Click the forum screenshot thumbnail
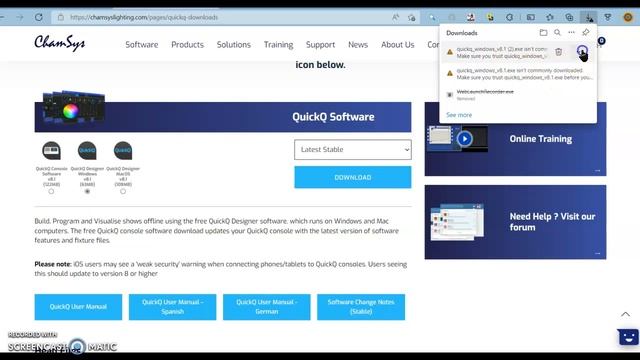 click(x=457, y=222)
